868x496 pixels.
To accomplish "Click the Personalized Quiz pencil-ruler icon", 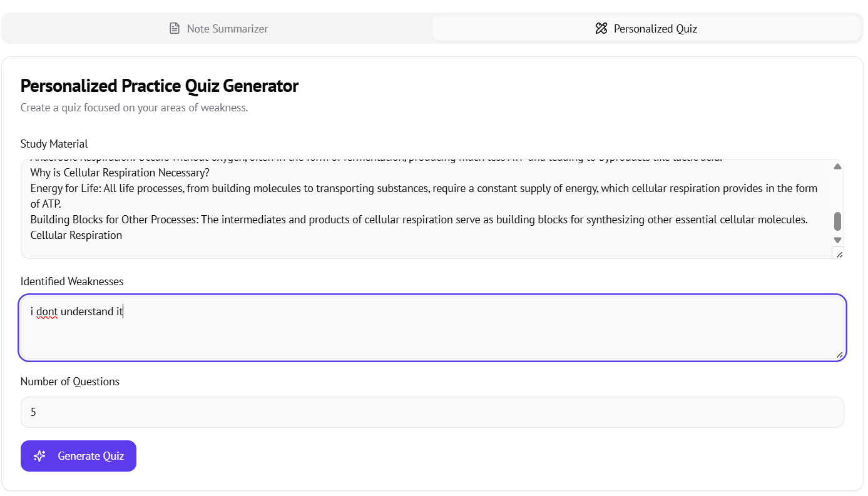I will [601, 28].
